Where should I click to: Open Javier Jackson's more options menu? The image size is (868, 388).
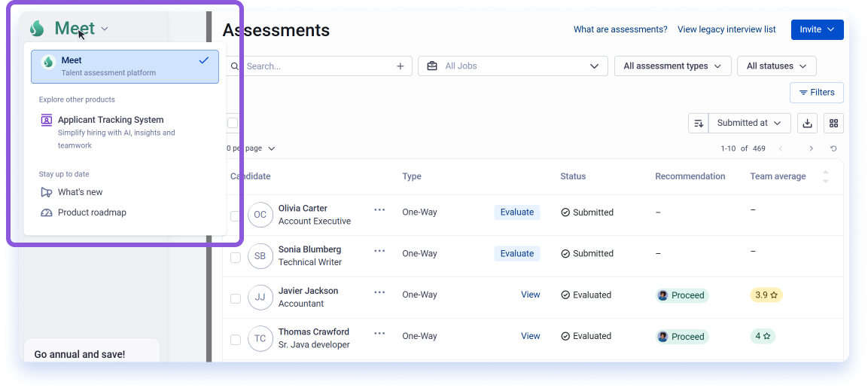[379, 292]
